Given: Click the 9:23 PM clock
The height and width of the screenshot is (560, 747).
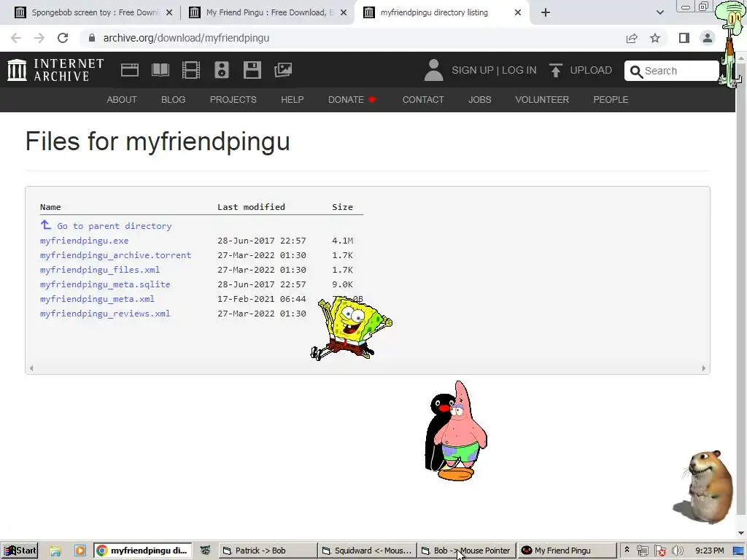Looking at the screenshot, I should pos(709,551).
